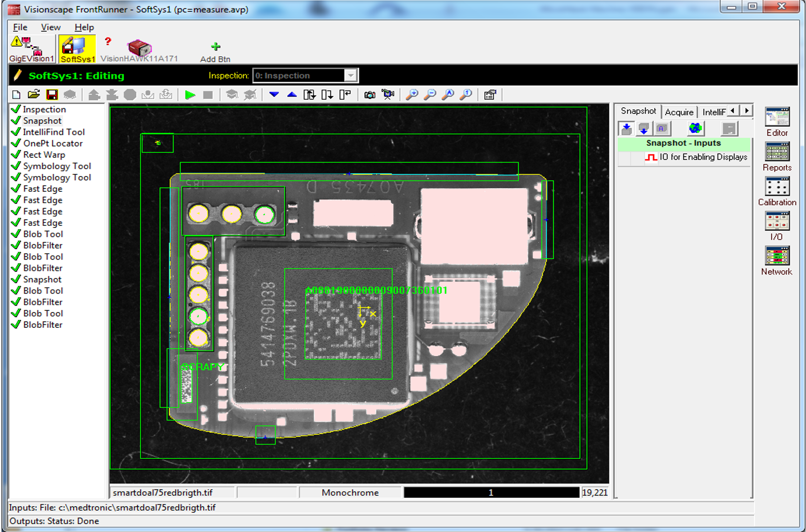This screenshot has width=806, height=532.
Task: Toggle the IntelliFind Tool checkmark in tree
Action: click(16, 132)
